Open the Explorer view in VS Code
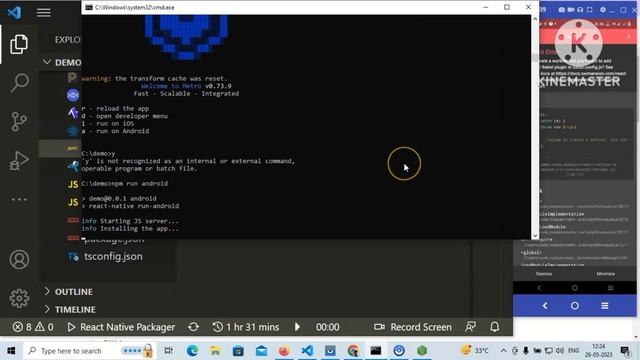Screen dimensions: 640x360 (x=19, y=44)
